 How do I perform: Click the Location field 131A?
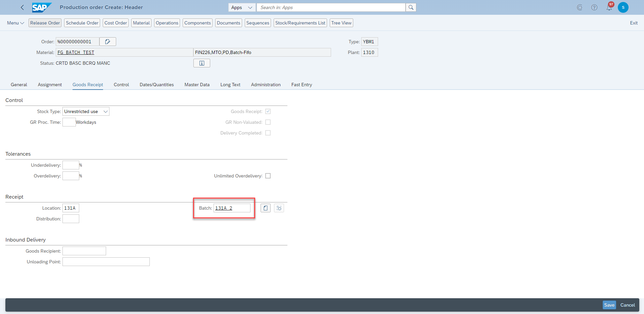71,208
